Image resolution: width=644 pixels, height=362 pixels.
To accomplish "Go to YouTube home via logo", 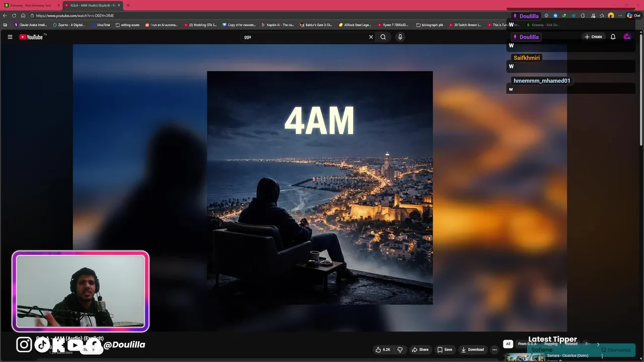I will 32,37.
